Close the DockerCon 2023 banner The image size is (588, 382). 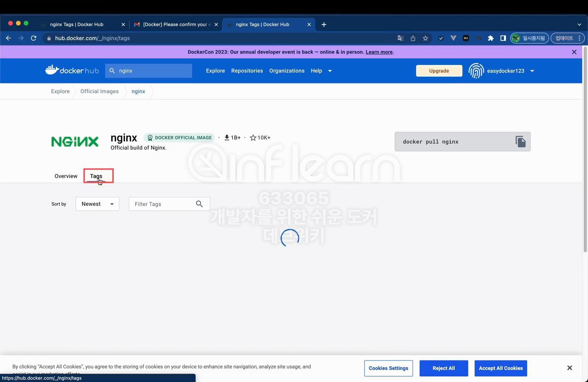(x=574, y=52)
